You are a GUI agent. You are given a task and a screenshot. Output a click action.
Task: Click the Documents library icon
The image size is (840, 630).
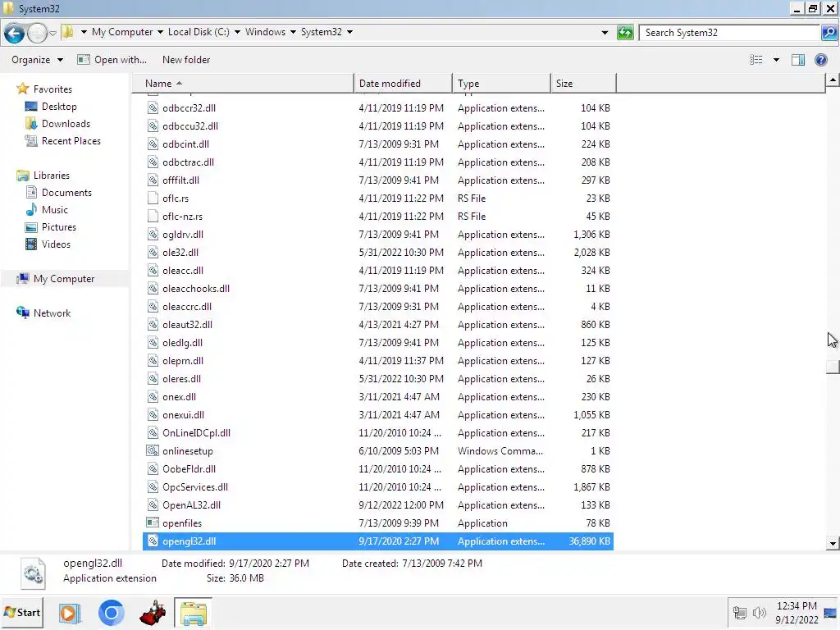click(31, 193)
